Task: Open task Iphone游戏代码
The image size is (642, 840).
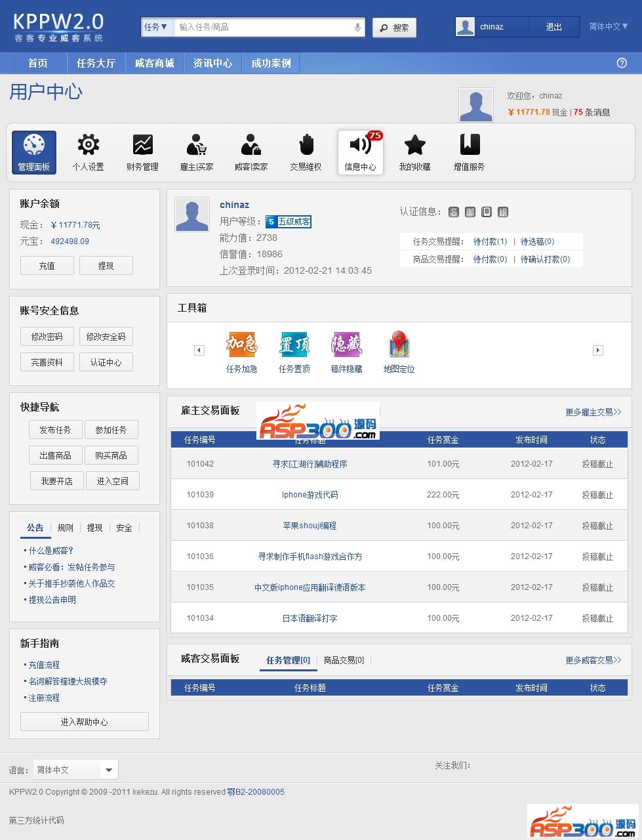Action: pyautogui.click(x=310, y=495)
